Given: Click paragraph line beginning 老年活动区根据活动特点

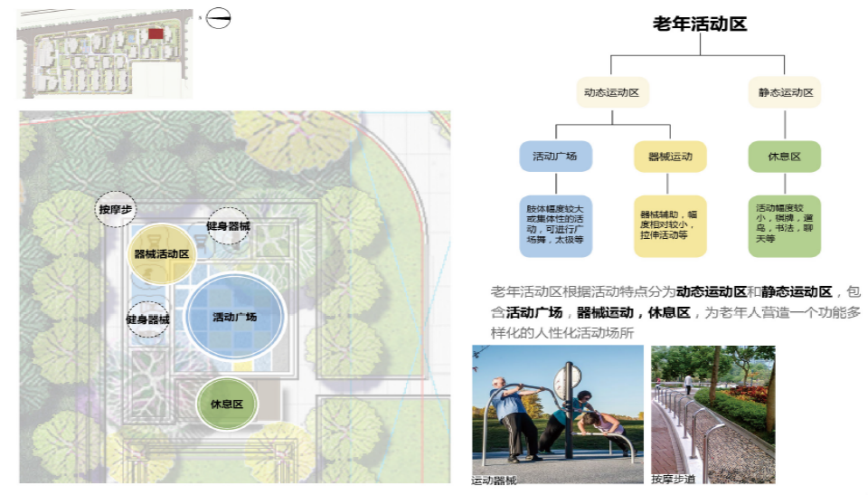Looking at the screenshot, I should pos(675,291).
